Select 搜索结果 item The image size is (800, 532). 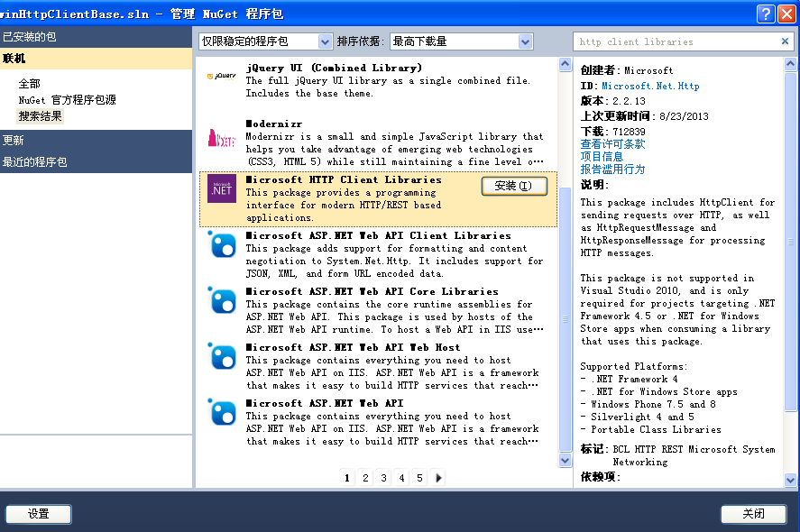[x=40, y=116]
